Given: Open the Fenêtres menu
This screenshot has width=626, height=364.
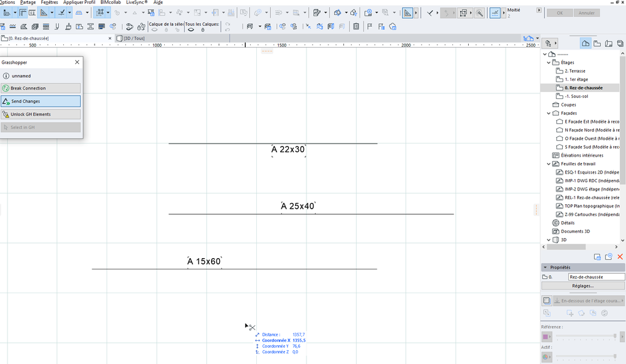Looking at the screenshot, I should [x=50, y=3].
